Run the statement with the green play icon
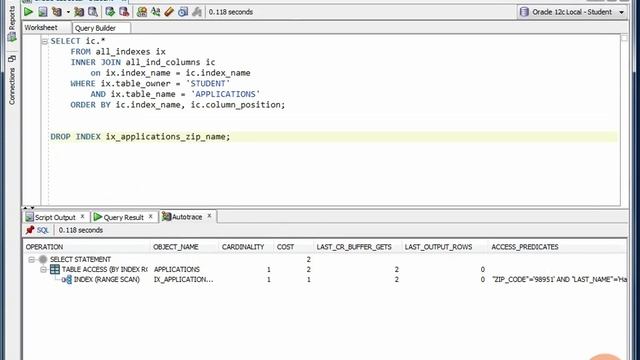 (28, 12)
